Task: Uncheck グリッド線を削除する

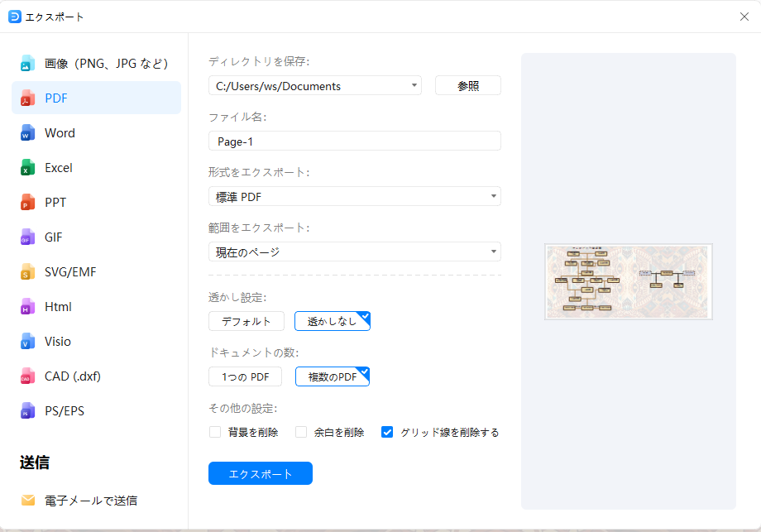Action: point(387,431)
